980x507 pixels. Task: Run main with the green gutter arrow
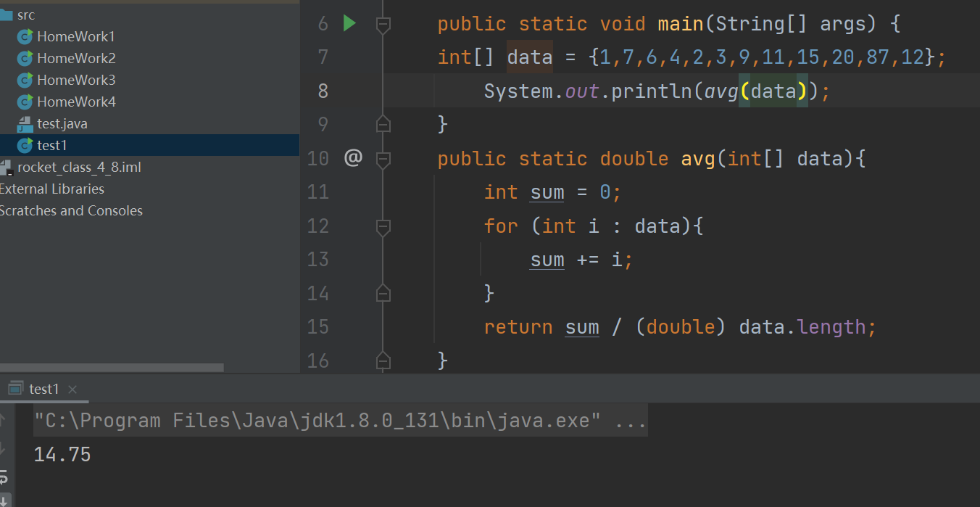(349, 23)
